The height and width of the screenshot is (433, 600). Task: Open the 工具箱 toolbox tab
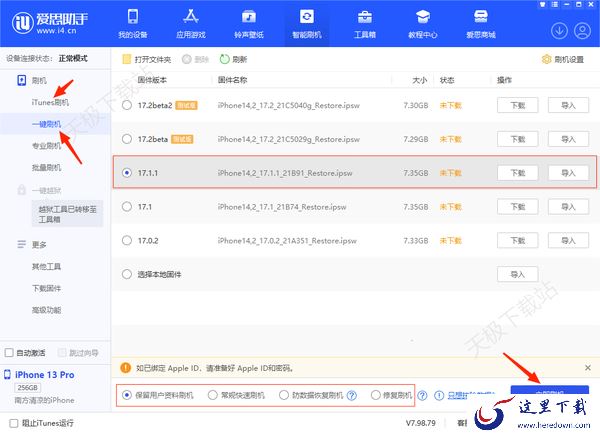point(365,24)
